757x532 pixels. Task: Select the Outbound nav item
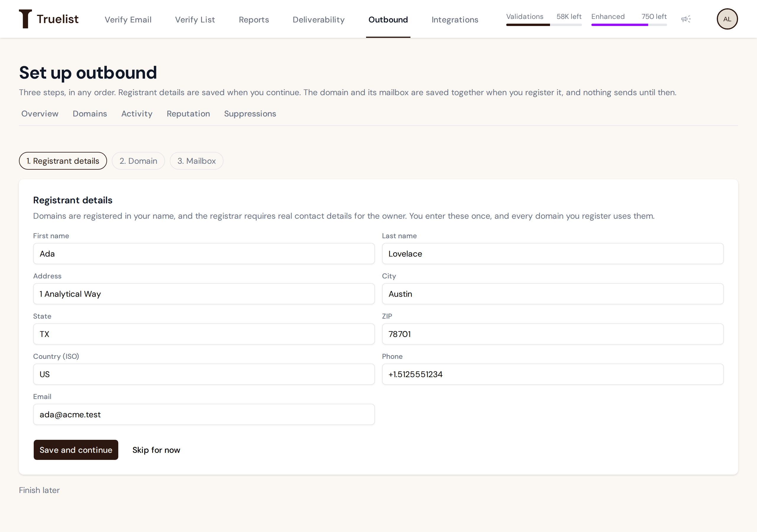click(x=388, y=20)
